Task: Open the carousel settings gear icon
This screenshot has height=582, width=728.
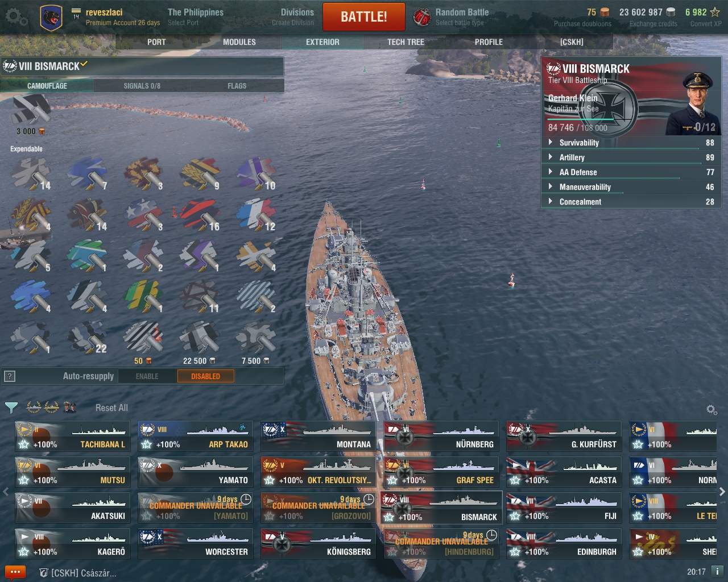Action: click(711, 409)
